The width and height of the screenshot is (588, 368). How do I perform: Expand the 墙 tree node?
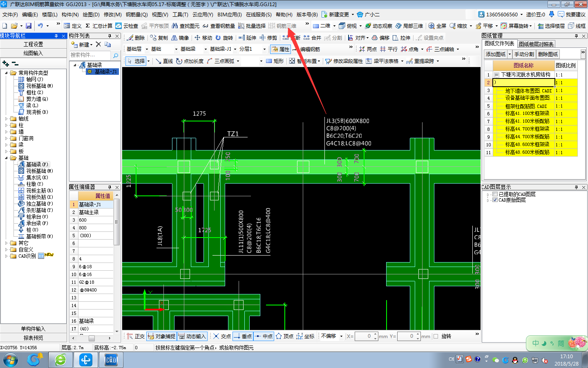point(6,132)
